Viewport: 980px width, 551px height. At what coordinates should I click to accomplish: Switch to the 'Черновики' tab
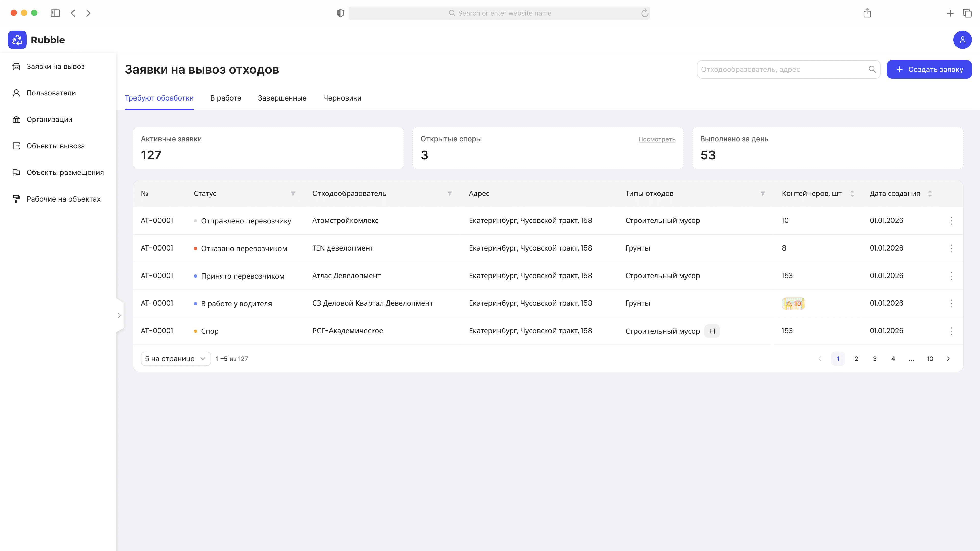point(342,98)
